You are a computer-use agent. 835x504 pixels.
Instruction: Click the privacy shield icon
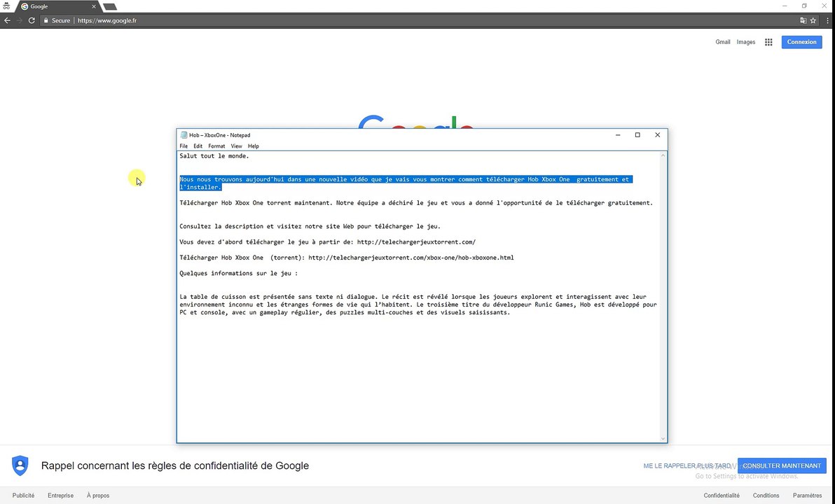(20, 465)
